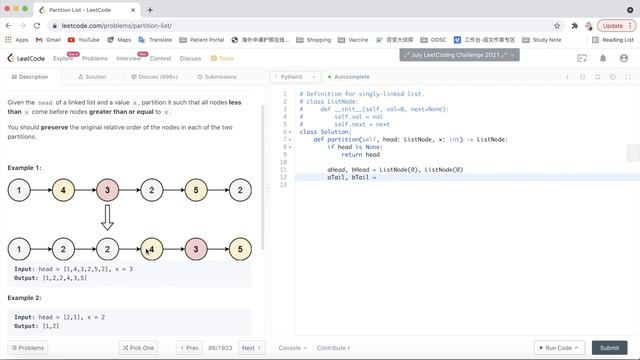Open the editor settings icon
The width and height of the screenshot is (640, 360).
(613, 77)
